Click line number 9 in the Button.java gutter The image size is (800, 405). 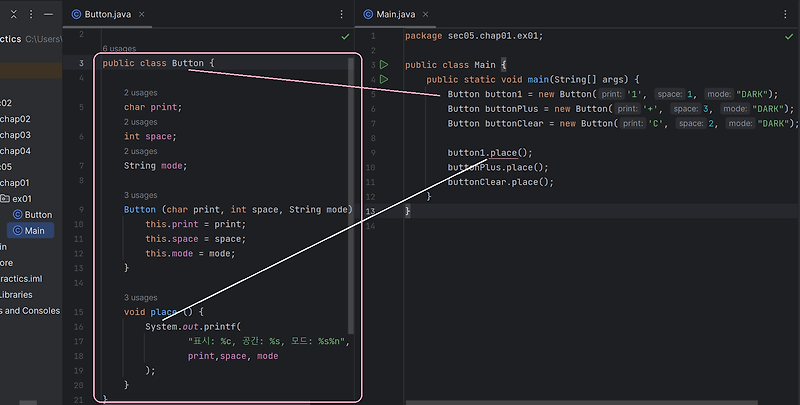click(x=81, y=210)
